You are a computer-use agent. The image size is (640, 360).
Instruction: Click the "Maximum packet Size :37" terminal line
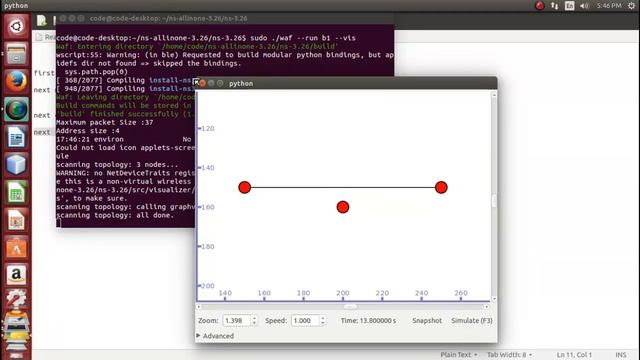[x=105, y=122]
